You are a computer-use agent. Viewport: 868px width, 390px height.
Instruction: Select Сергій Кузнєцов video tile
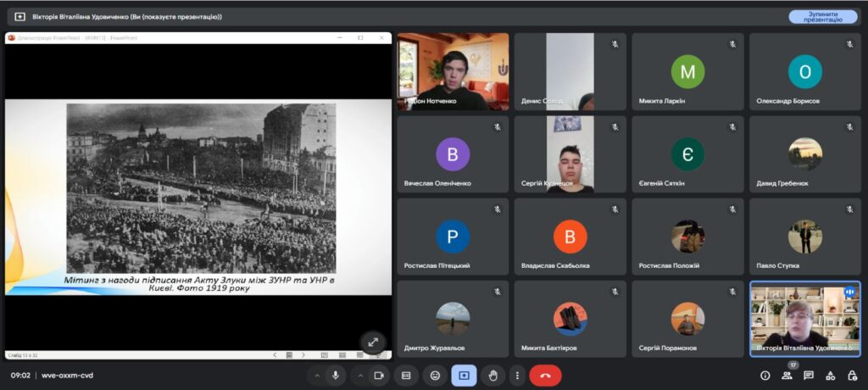570,154
